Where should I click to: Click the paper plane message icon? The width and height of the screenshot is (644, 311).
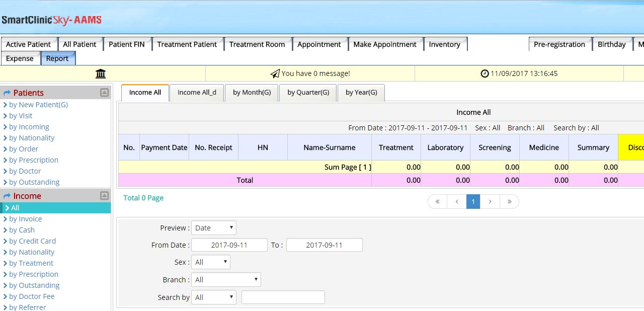[x=275, y=74]
